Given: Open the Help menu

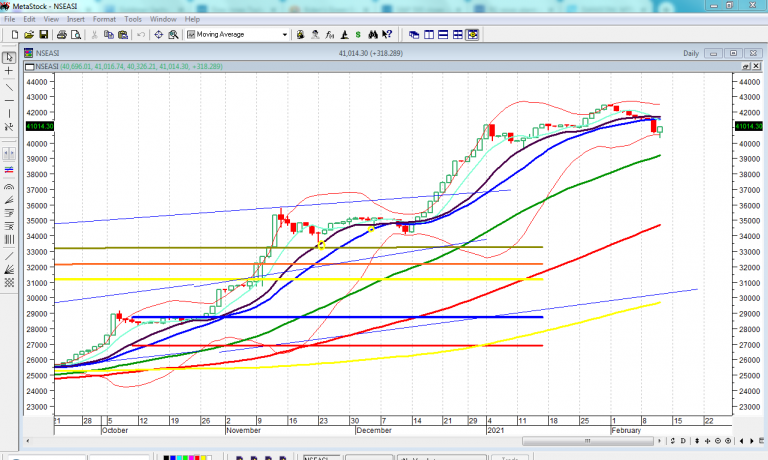Looking at the screenshot, I should (x=192, y=19).
